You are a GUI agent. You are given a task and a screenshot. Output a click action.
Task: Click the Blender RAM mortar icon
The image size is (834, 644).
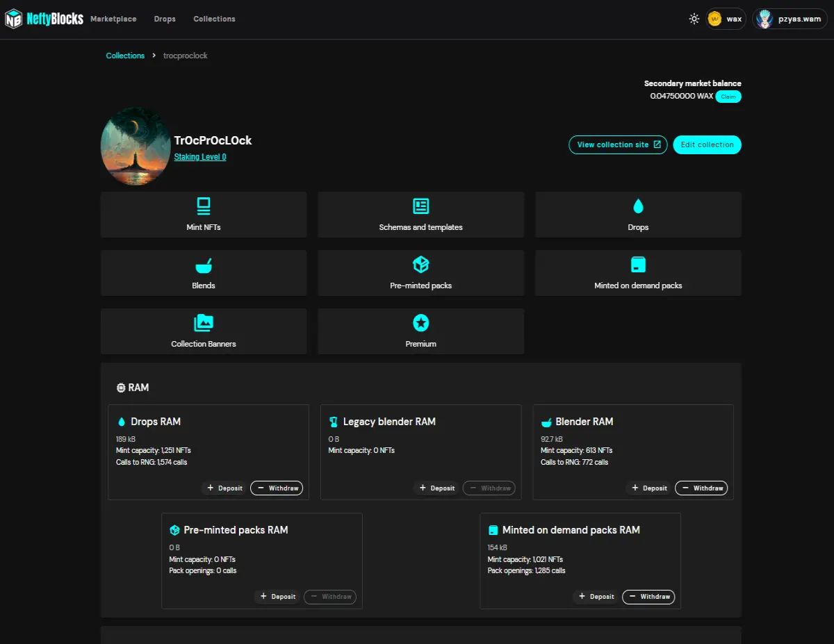coord(546,422)
